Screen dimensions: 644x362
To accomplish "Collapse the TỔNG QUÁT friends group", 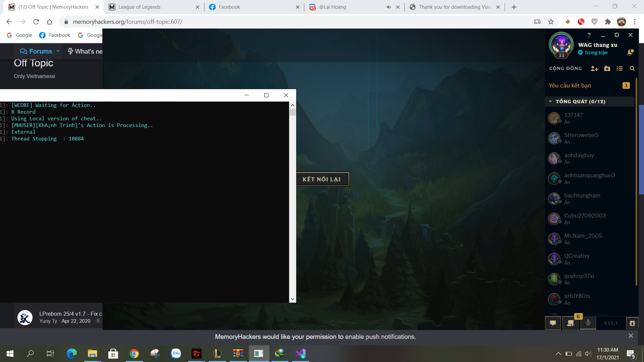I will pyautogui.click(x=551, y=101).
